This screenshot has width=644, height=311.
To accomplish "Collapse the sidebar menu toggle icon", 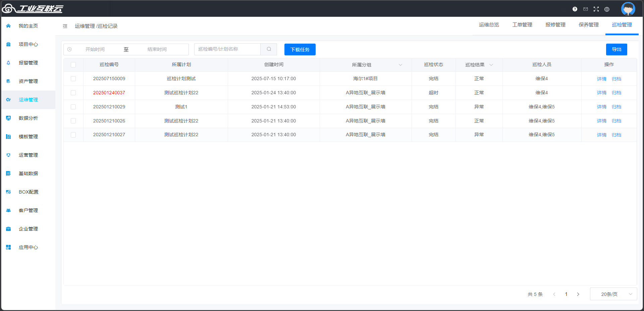I will tap(65, 26).
